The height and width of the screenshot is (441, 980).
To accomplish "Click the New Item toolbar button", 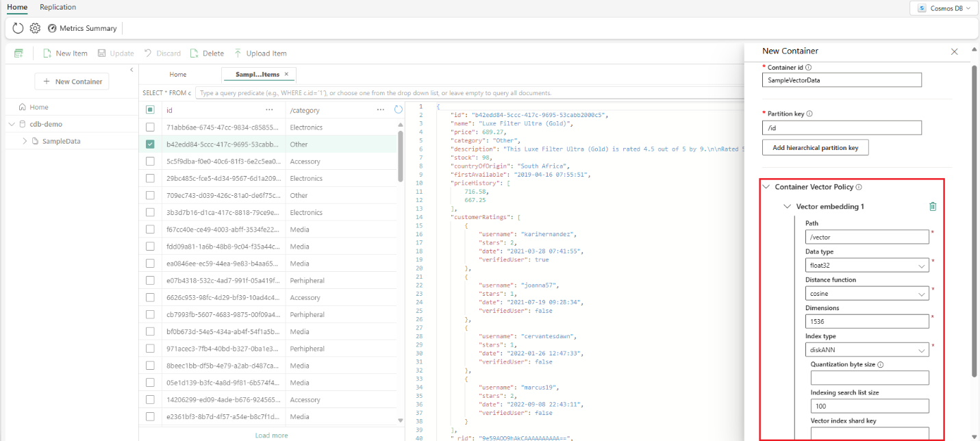I will pyautogui.click(x=65, y=53).
